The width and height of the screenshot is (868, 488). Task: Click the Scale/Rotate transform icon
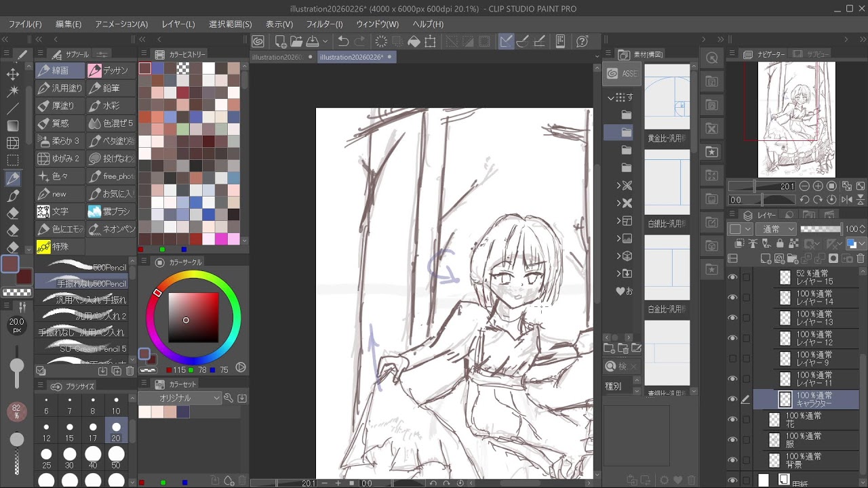(x=430, y=41)
